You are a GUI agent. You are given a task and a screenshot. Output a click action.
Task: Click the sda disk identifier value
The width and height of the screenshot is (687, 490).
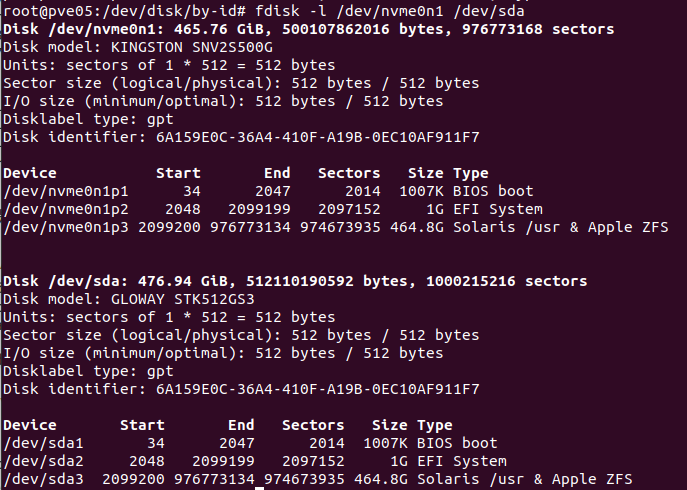(x=318, y=389)
